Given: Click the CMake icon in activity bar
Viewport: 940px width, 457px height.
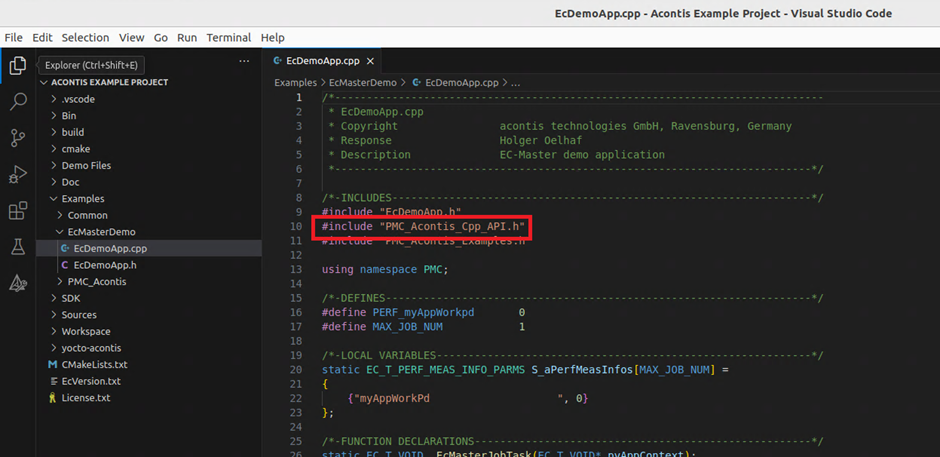Looking at the screenshot, I should coord(17,284).
